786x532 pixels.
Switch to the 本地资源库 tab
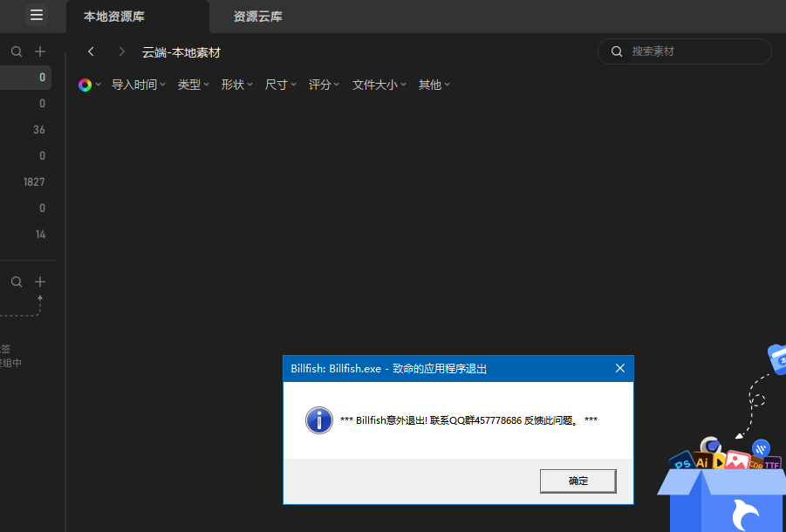click(113, 17)
